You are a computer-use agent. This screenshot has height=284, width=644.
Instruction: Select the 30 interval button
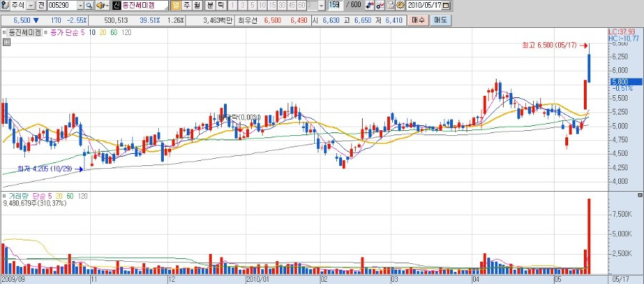[x=282, y=6]
